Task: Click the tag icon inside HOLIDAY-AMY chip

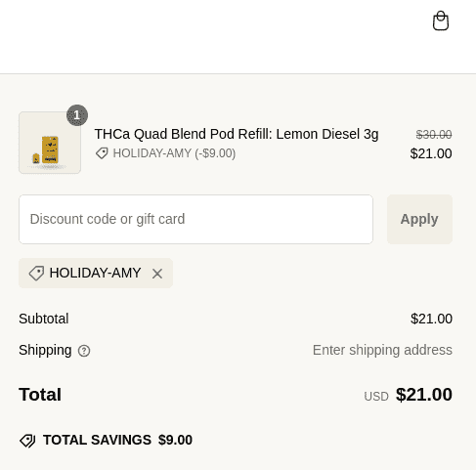Action: (36, 273)
